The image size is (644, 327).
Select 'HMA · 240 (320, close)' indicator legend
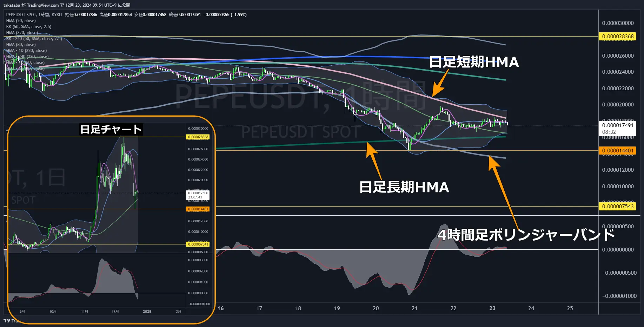(x=27, y=57)
